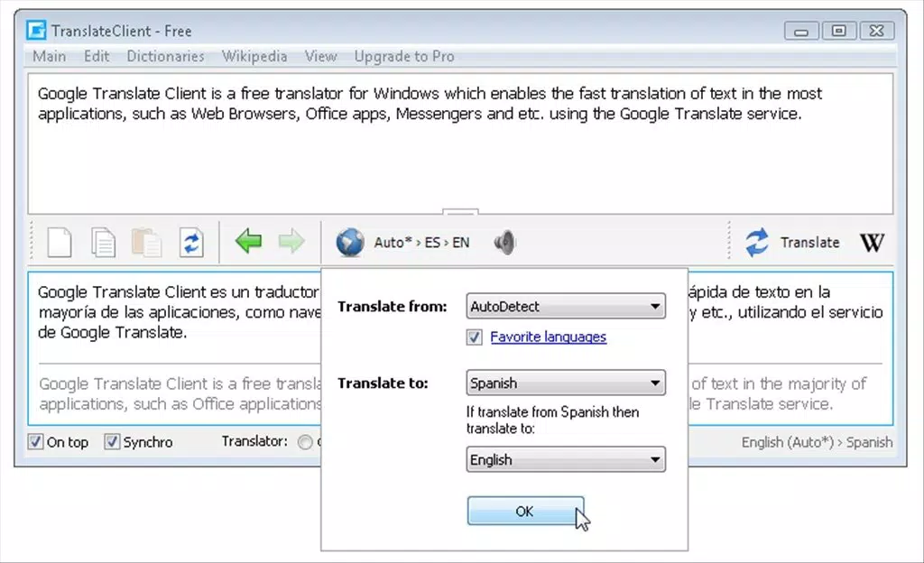This screenshot has width=924, height=563.
Task: Click the Spanish translation output text
Action: tap(178, 312)
